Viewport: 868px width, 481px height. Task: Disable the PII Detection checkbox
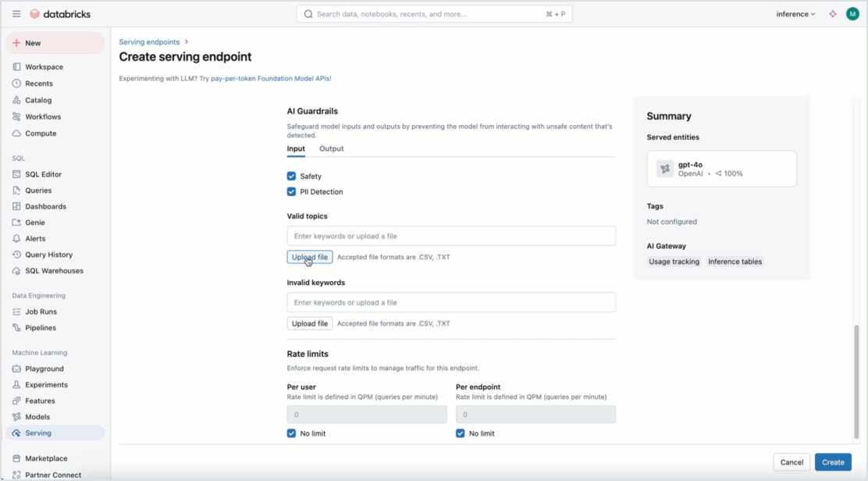coord(291,192)
